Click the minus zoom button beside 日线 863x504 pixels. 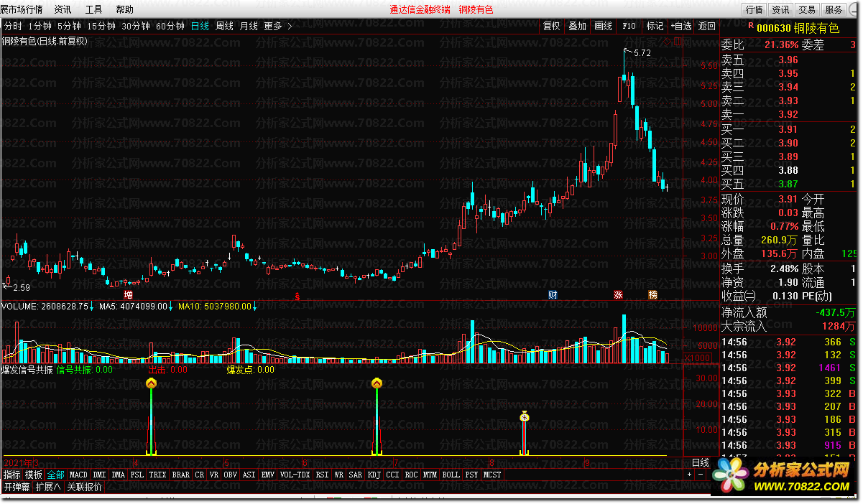[x=700, y=475]
